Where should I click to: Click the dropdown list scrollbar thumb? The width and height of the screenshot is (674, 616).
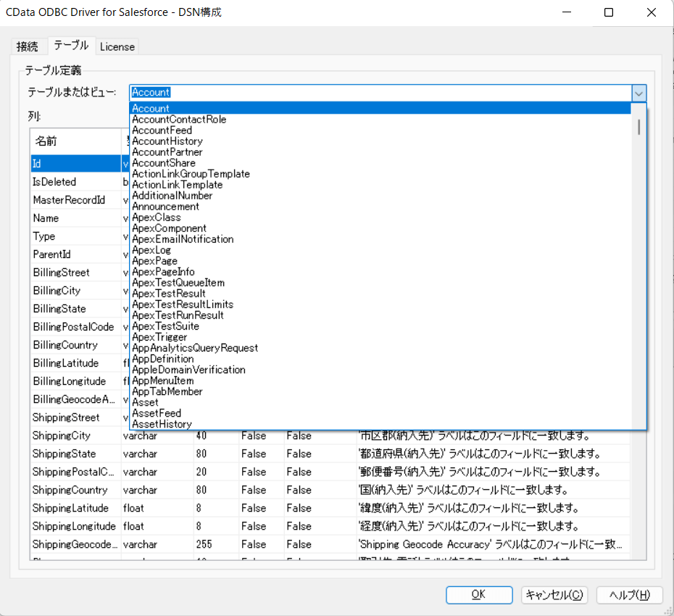[638, 127]
